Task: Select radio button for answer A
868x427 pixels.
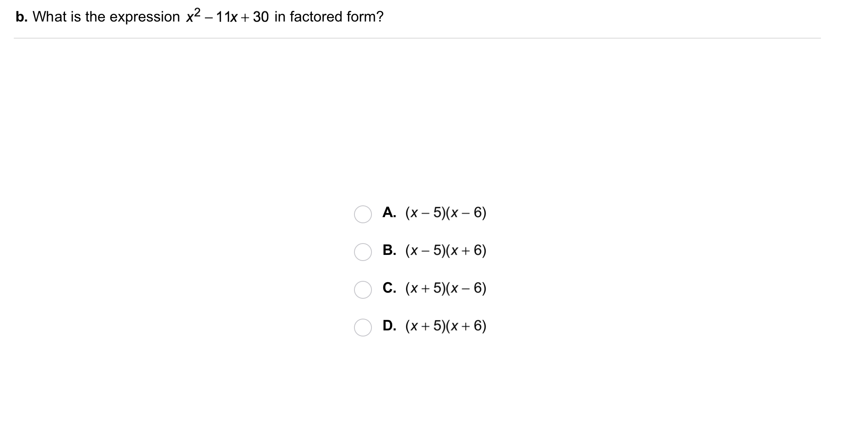Action: (363, 214)
